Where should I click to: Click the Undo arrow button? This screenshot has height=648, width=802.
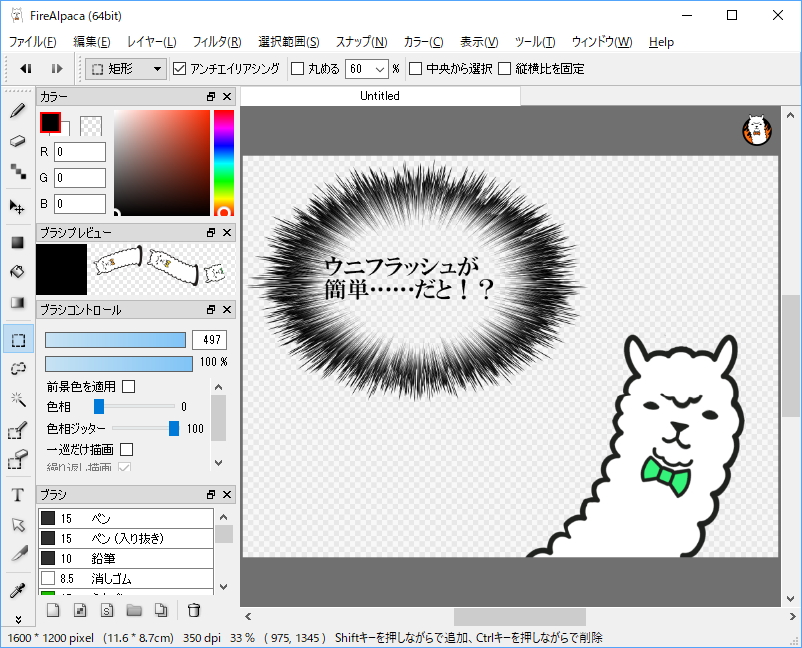coord(25,69)
